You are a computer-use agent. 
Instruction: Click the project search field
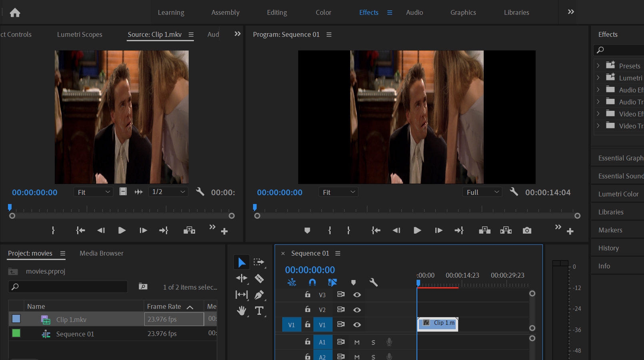(x=68, y=287)
